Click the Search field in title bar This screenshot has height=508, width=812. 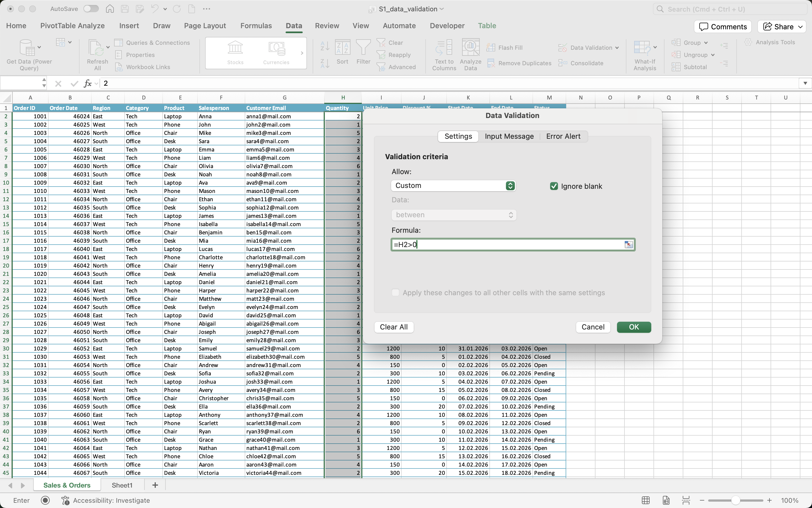point(730,9)
